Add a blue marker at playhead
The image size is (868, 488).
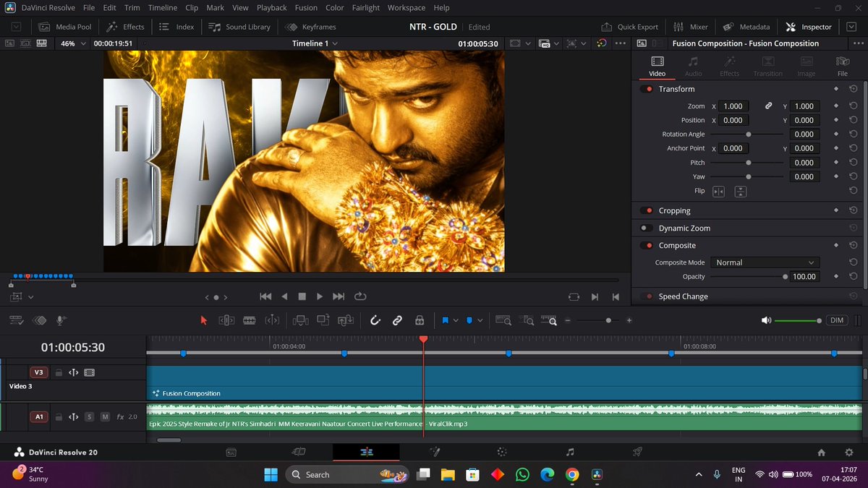point(469,320)
